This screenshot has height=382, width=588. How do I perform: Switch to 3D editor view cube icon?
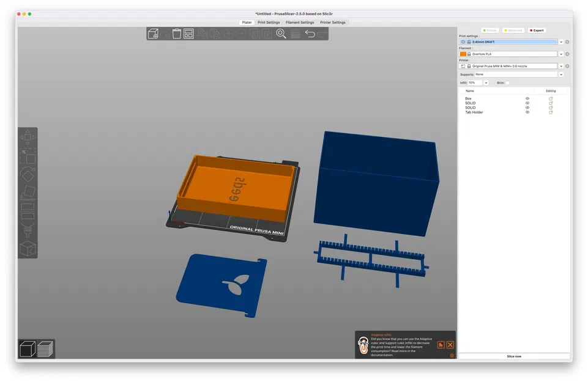(x=28, y=348)
